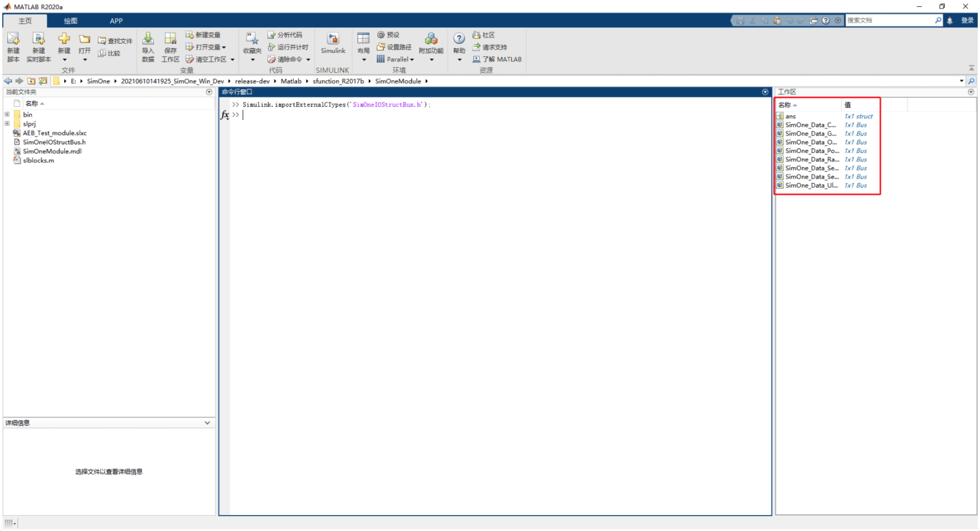The height and width of the screenshot is (531, 980).
Task: Expand the bin folder tree node
Action: [7, 114]
